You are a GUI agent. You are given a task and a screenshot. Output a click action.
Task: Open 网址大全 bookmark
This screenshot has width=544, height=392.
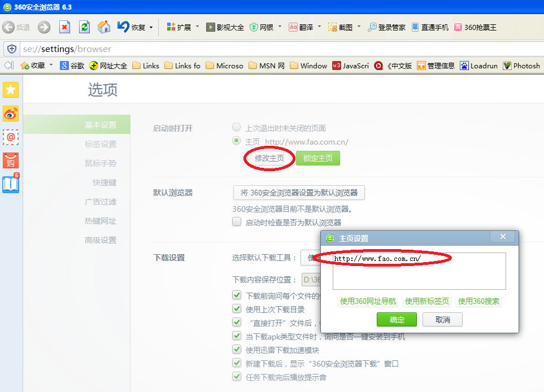pyautogui.click(x=108, y=66)
